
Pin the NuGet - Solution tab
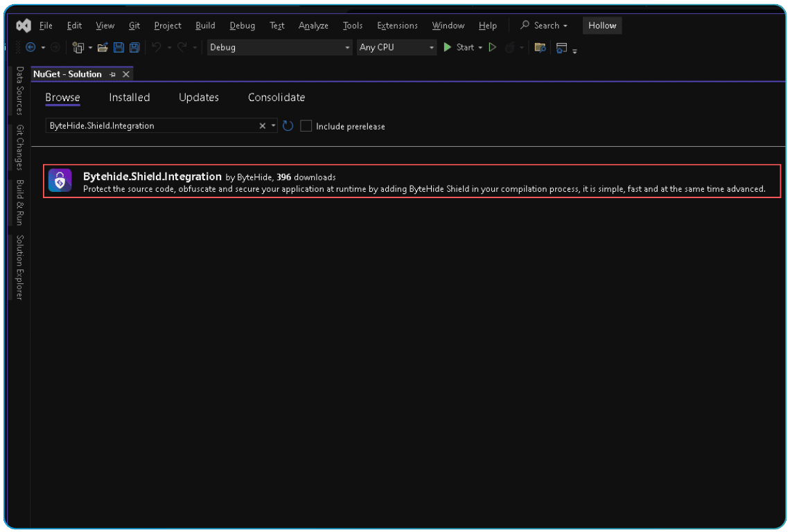pyautogui.click(x=112, y=75)
